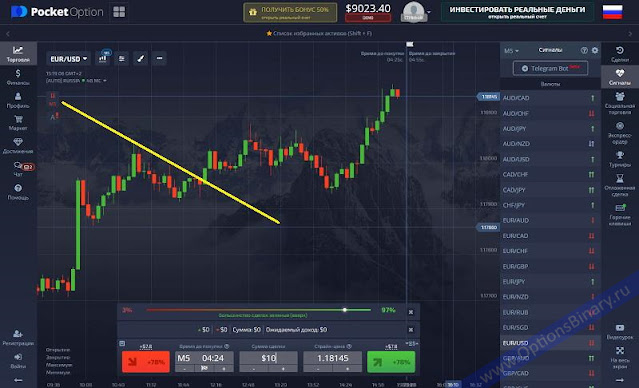Click the Telegram Bot button
The width and height of the screenshot is (639, 388).
550,68
